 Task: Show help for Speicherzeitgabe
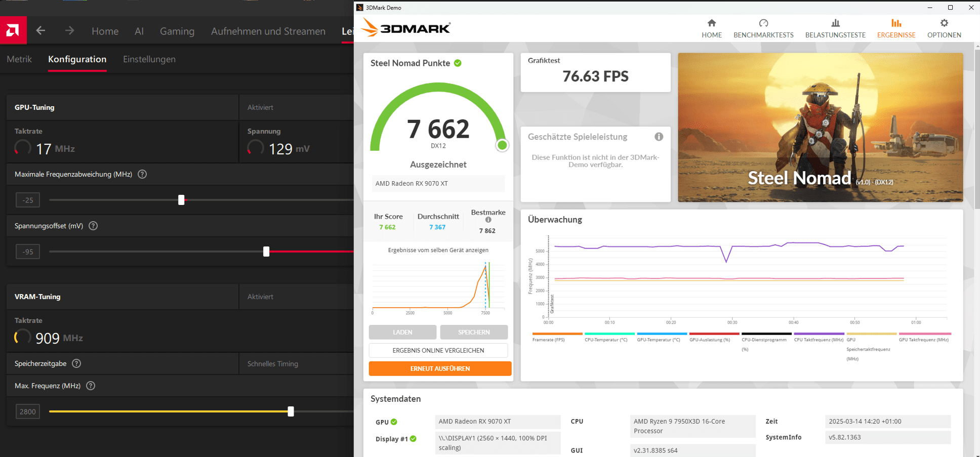pos(76,363)
